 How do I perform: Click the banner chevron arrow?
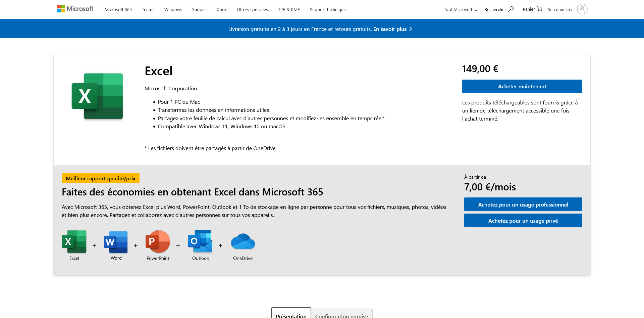click(x=411, y=29)
